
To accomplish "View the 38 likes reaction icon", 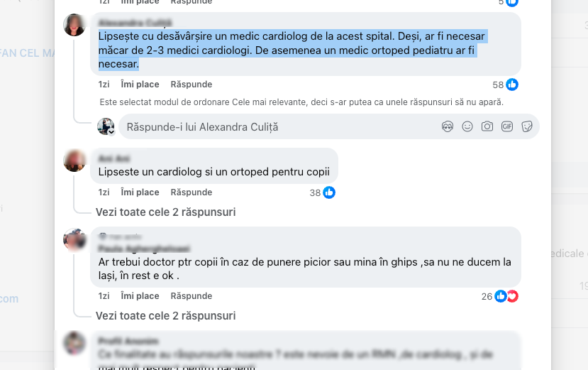I will click(329, 192).
